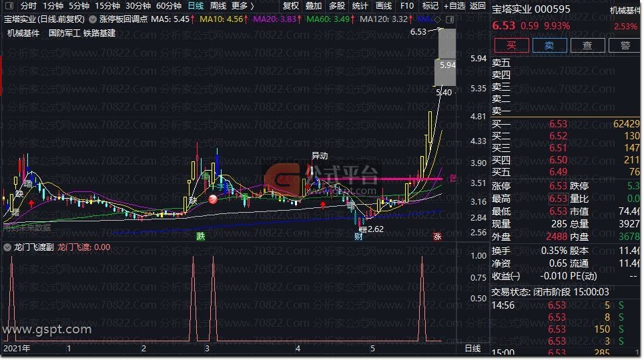The height and width of the screenshot is (360, 644).
Task: Click the green 跌 marker below the chart
Action: pos(200,236)
